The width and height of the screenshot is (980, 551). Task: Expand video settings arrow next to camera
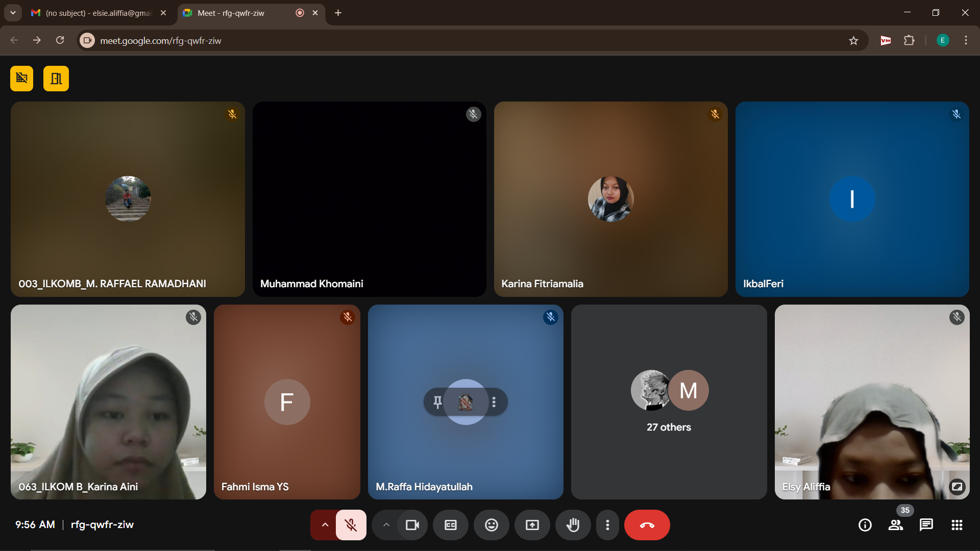click(x=386, y=525)
